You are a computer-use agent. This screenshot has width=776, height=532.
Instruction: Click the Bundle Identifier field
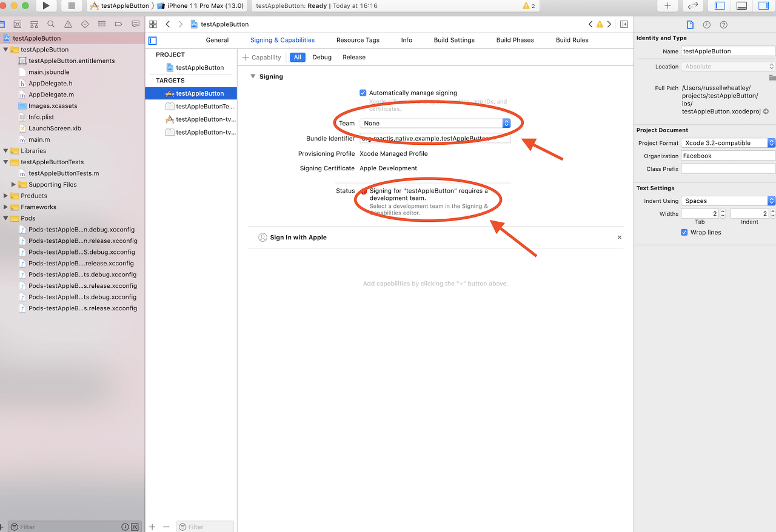pyautogui.click(x=435, y=138)
